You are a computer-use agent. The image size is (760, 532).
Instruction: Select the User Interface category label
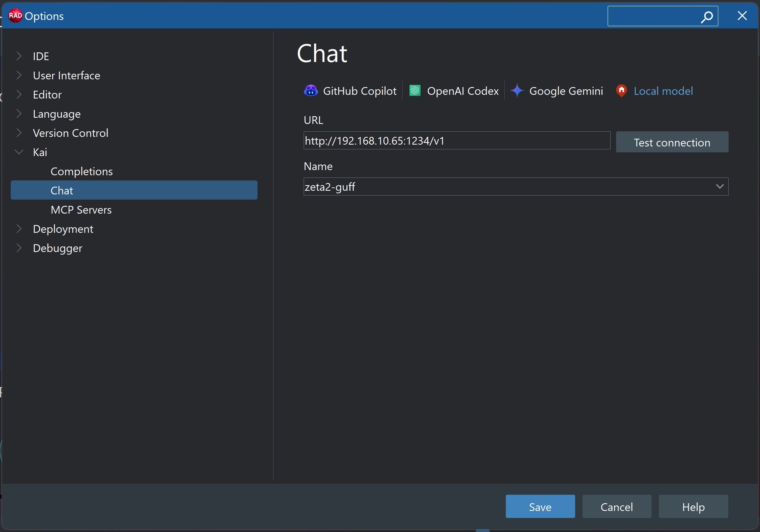[66, 75]
